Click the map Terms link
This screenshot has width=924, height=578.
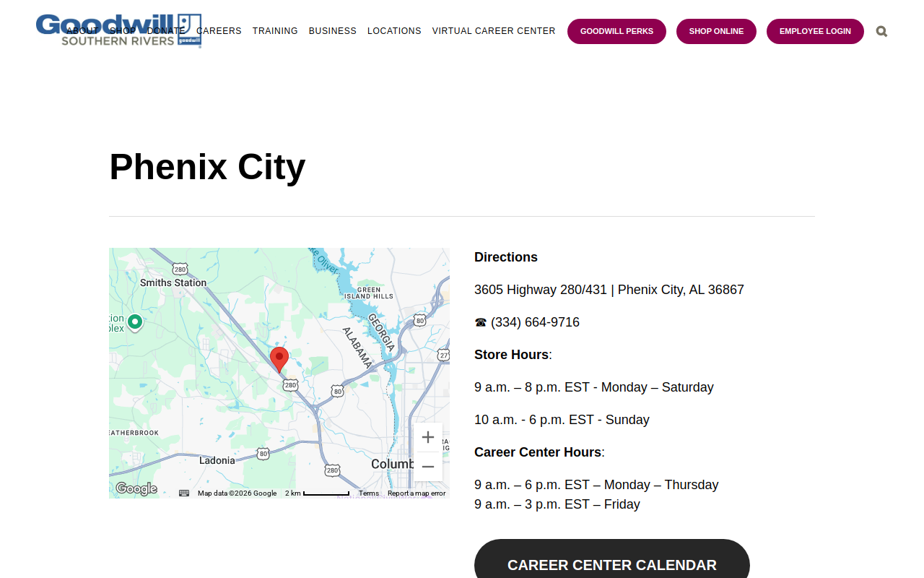pos(369,493)
